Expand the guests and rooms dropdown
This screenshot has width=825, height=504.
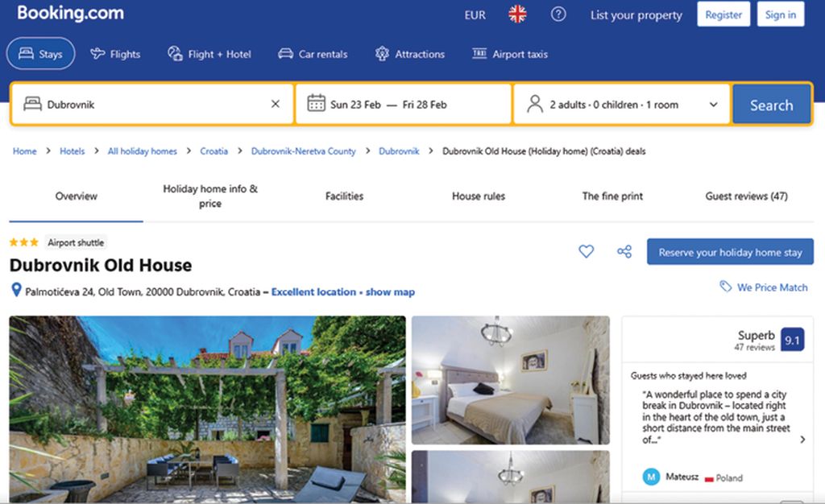pos(714,105)
